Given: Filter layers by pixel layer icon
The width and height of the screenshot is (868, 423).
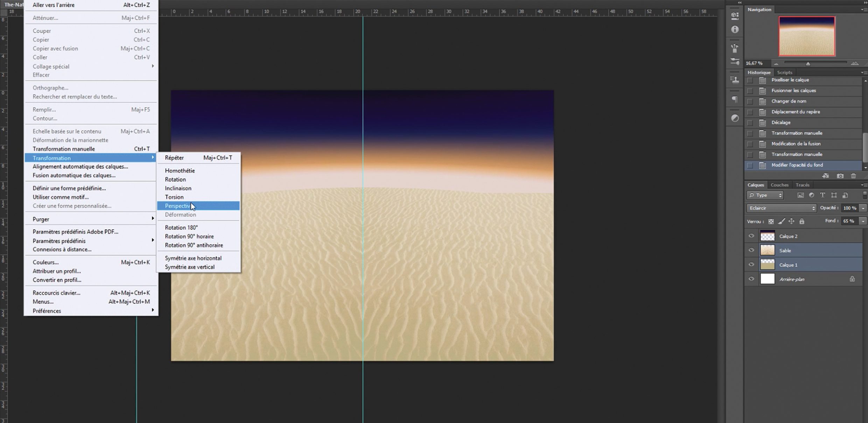Looking at the screenshot, I should (800, 195).
